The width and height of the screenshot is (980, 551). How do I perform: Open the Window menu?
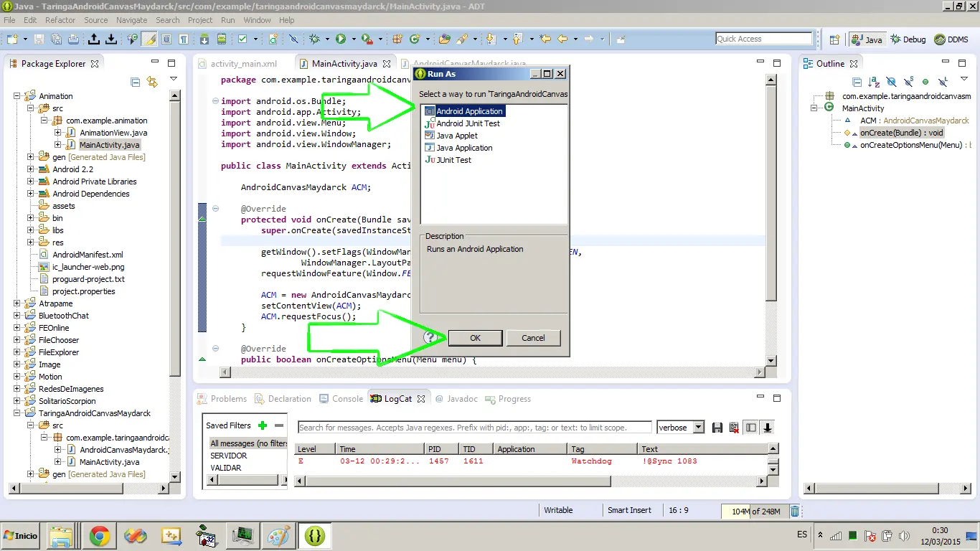point(257,20)
